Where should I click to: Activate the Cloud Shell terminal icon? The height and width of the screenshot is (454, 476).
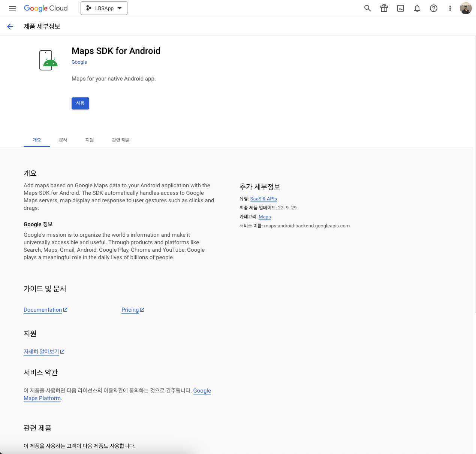401,8
